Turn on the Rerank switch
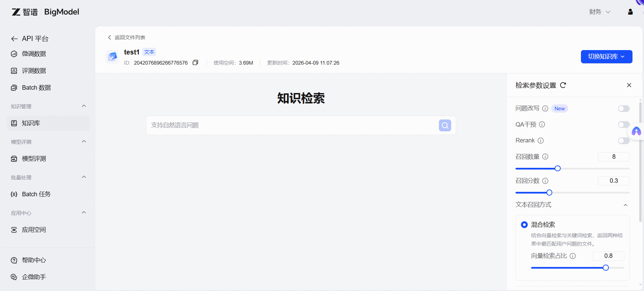This screenshot has height=291, width=644. [623, 141]
